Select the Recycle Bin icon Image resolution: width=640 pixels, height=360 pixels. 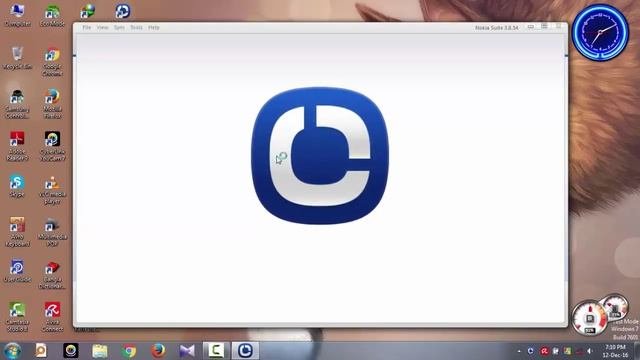[17, 58]
